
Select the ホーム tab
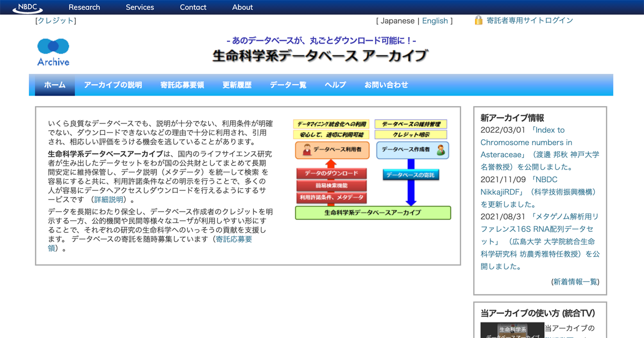tap(55, 85)
